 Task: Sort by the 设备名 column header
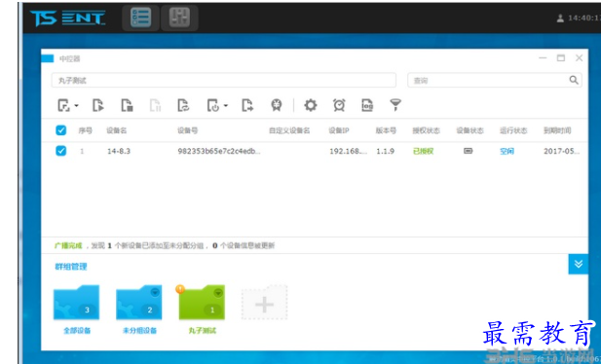pos(117,130)
